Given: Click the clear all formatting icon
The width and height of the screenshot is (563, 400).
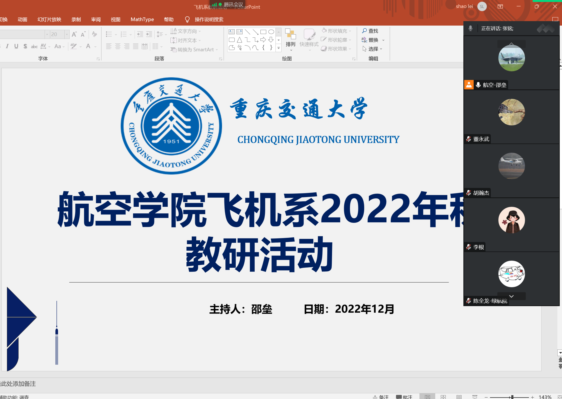Looking at the screenshot, I should (94, 34).
